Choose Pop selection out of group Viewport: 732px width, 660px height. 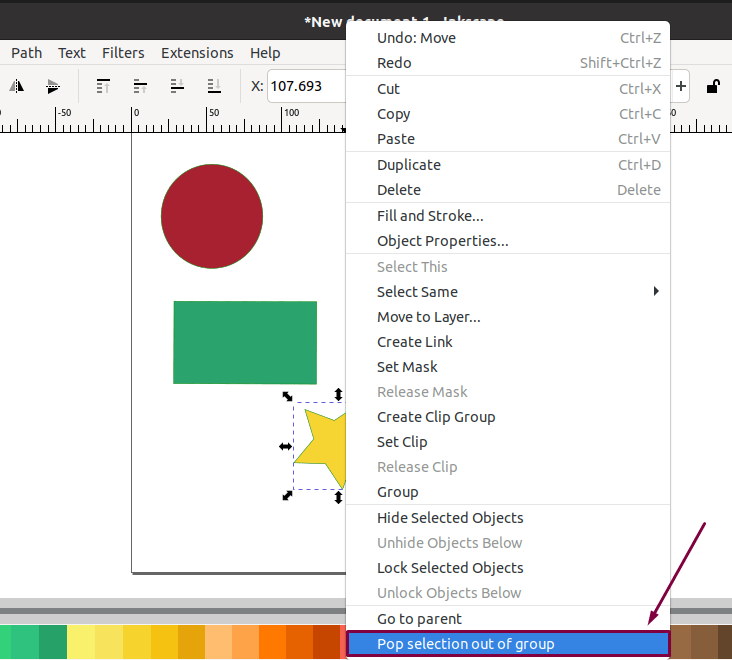pos(508,644)
